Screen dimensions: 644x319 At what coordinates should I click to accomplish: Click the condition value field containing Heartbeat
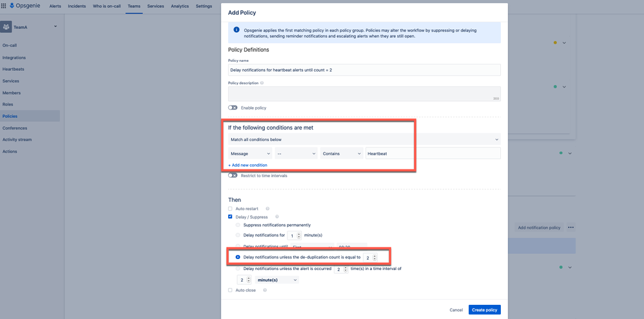click(x=433, y=153)
